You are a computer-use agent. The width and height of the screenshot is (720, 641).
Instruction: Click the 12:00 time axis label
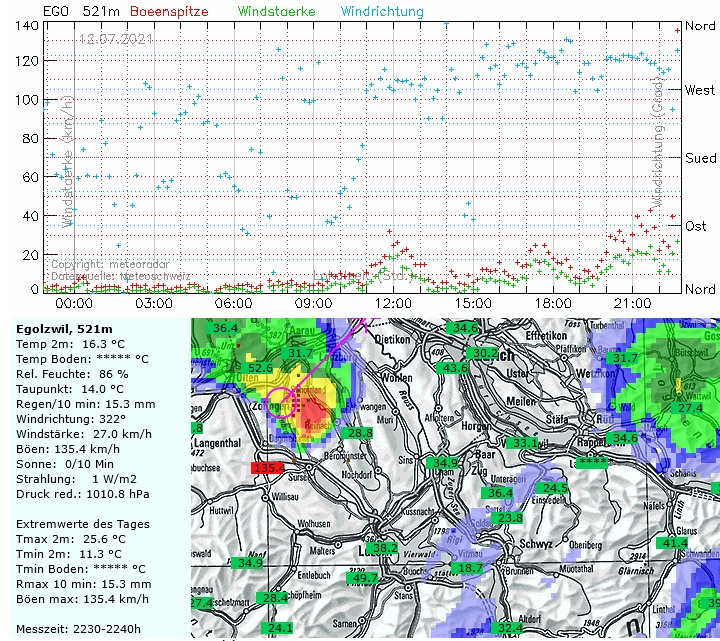(393, 303)
